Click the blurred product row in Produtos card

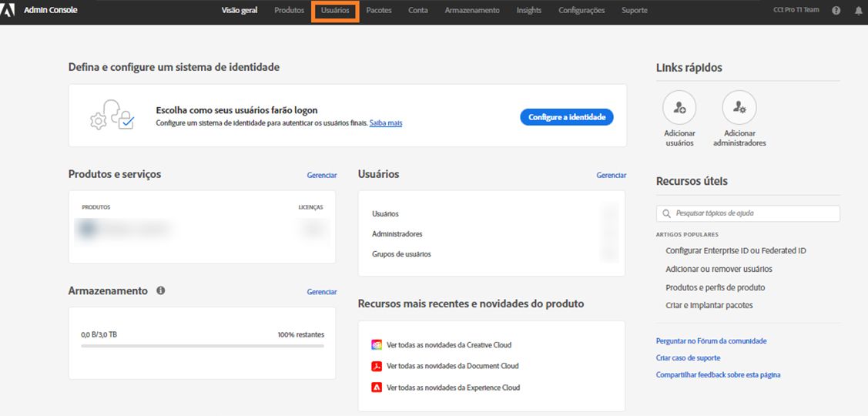pos(202,228)
